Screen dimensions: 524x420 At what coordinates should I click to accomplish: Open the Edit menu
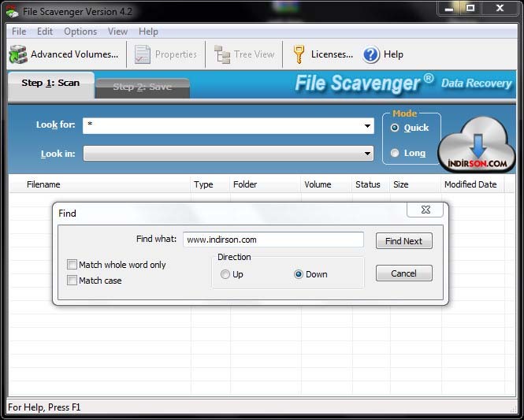click(45, 32)
